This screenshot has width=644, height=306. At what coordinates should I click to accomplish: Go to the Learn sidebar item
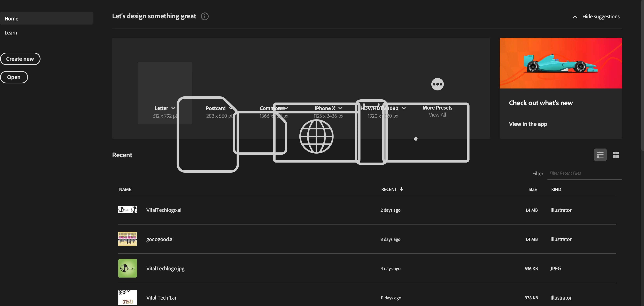coord(11,33)
